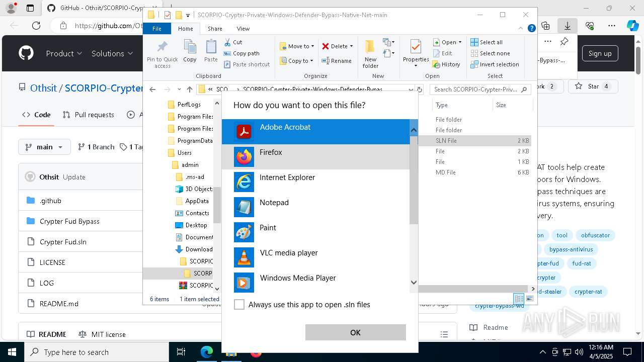The height and width of the screenshot is (362, 644).
Task: Click the Paste ribbon button
Action: [211, 51]
